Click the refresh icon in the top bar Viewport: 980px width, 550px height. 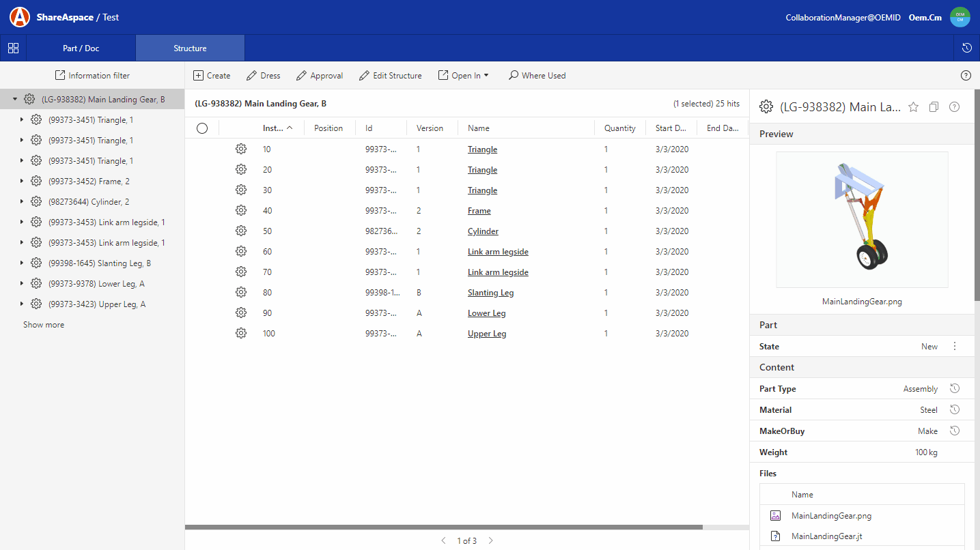[967, 48]
